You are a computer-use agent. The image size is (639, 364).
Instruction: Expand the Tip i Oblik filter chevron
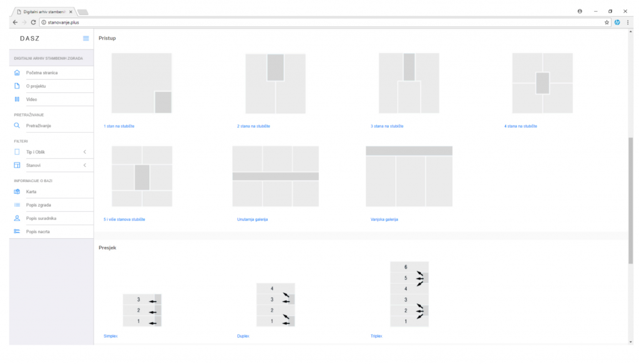[85, 152]
